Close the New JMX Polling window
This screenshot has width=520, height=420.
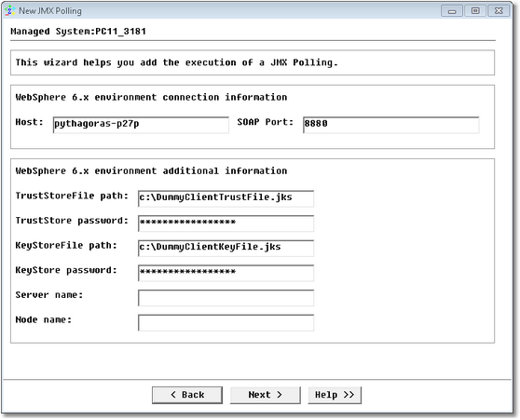(499, 11)
